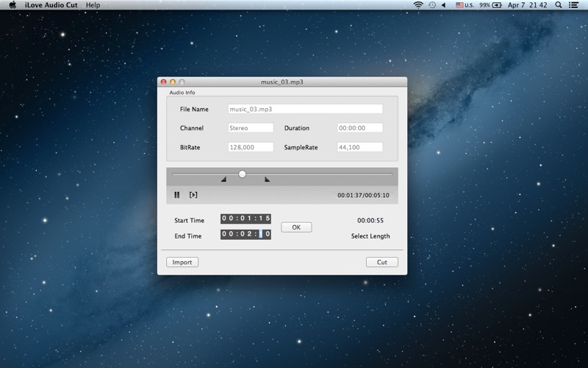Click the playback position slider knob
The width and height of the screenshot is (588, 368).
242,174
